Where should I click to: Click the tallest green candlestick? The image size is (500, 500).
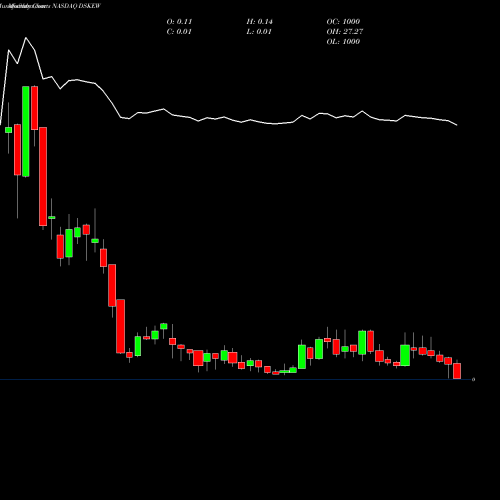click(x=26, y=131)
